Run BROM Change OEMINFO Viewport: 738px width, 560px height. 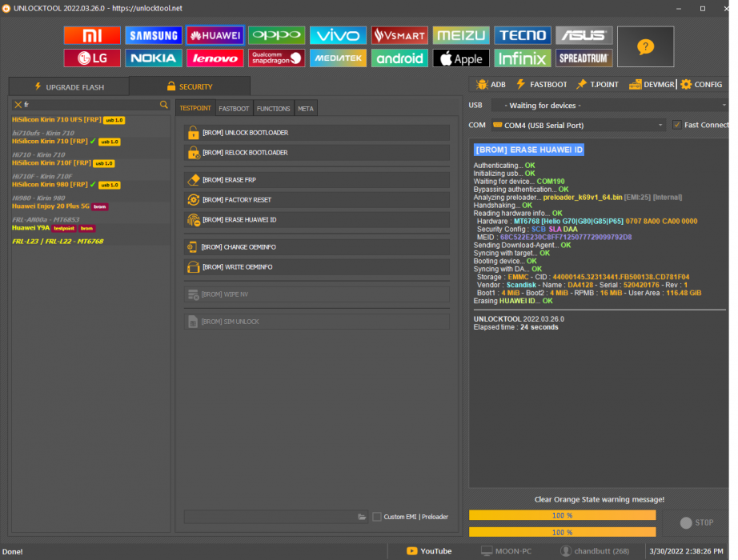point(317,247)
